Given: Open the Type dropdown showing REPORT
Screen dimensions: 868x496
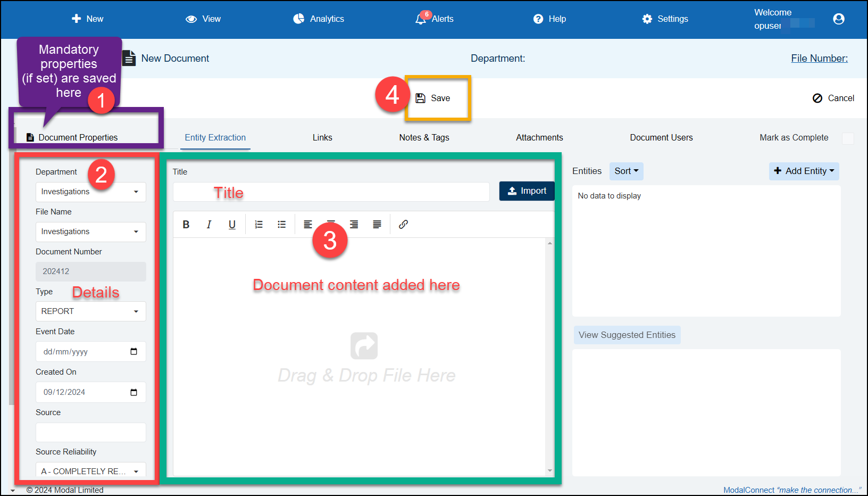Looking at the screenshot, I should [91, 311].
